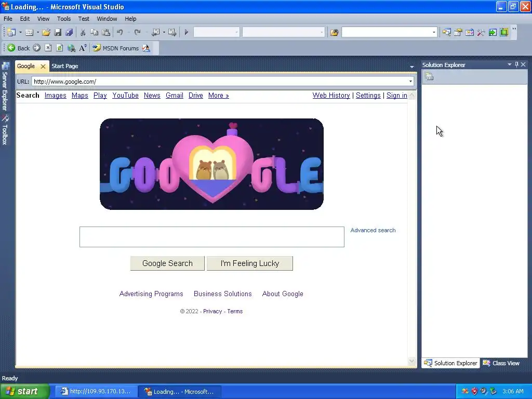The width and height of the screenshot is (532, 399).
Task: Open the Find combo box dropdown
Action: [434, 32]
